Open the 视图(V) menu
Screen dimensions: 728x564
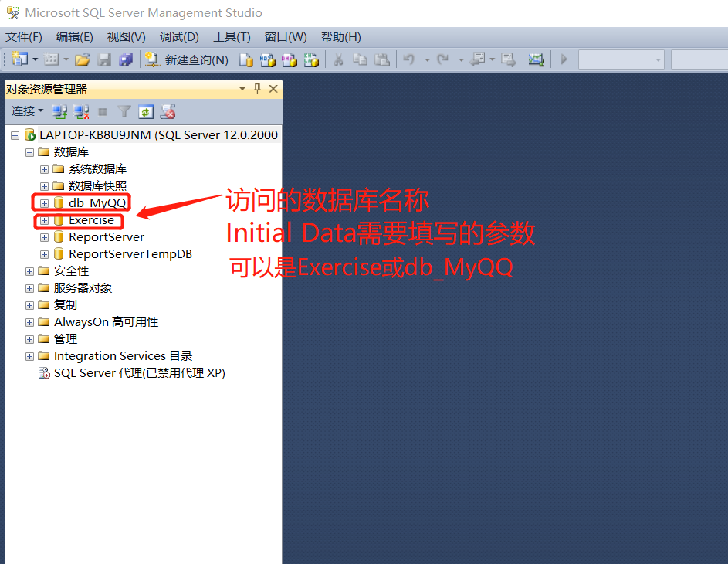(x=127, y=37)
